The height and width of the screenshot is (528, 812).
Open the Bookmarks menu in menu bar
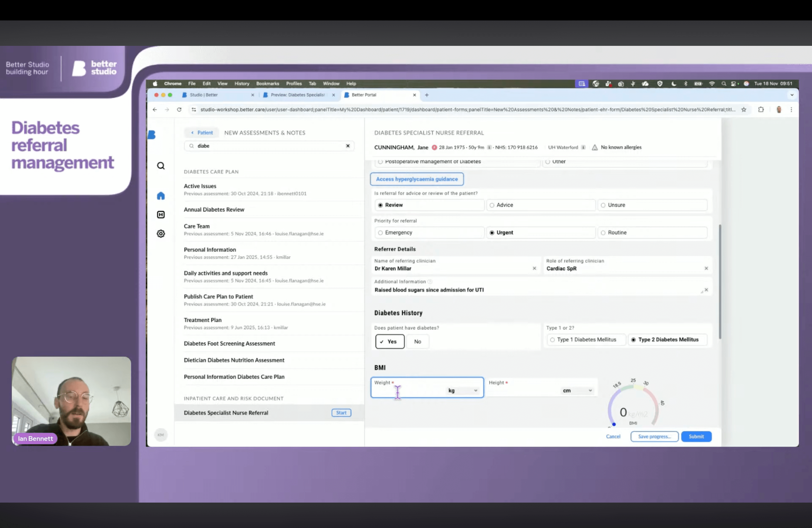tap(267, 84)
